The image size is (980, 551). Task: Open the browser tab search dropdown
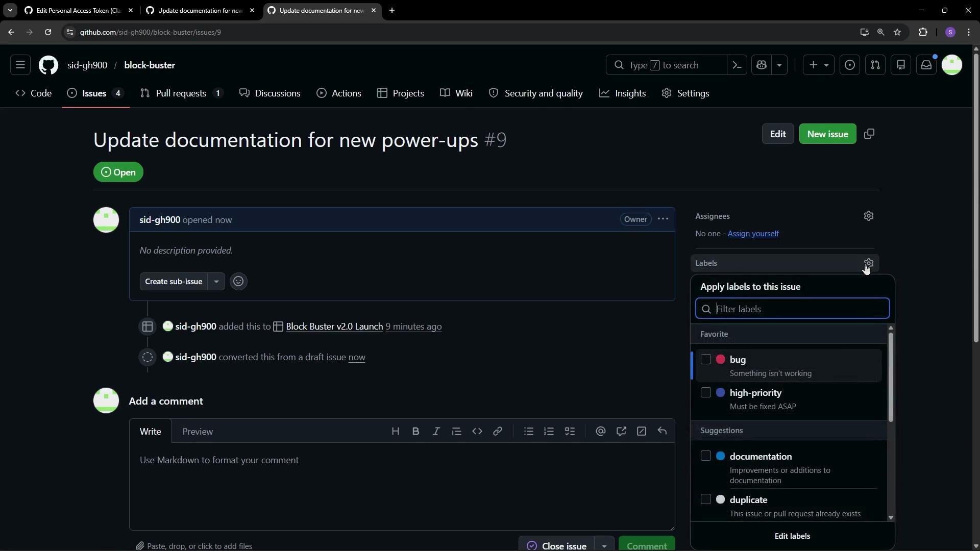[10, 10]
